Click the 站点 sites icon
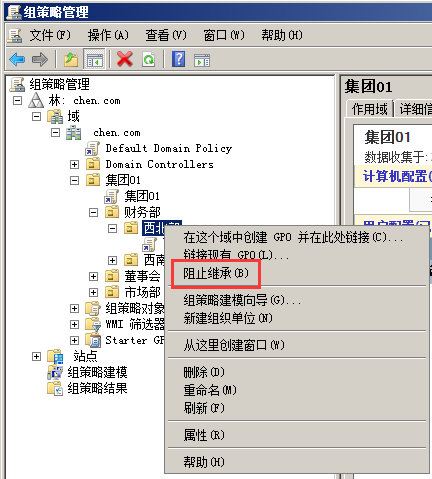Viewport: 432px width, 479px height. (x=55, y=356)
